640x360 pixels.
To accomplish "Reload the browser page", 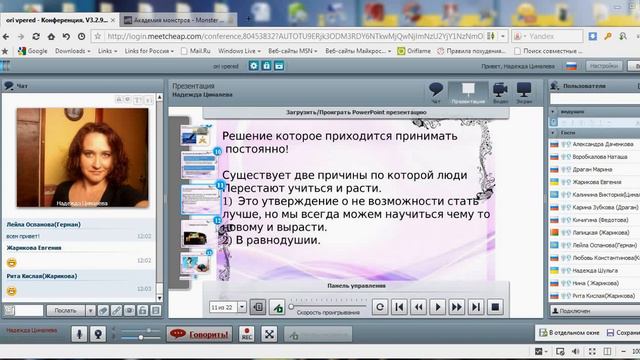I will (36, 36).
